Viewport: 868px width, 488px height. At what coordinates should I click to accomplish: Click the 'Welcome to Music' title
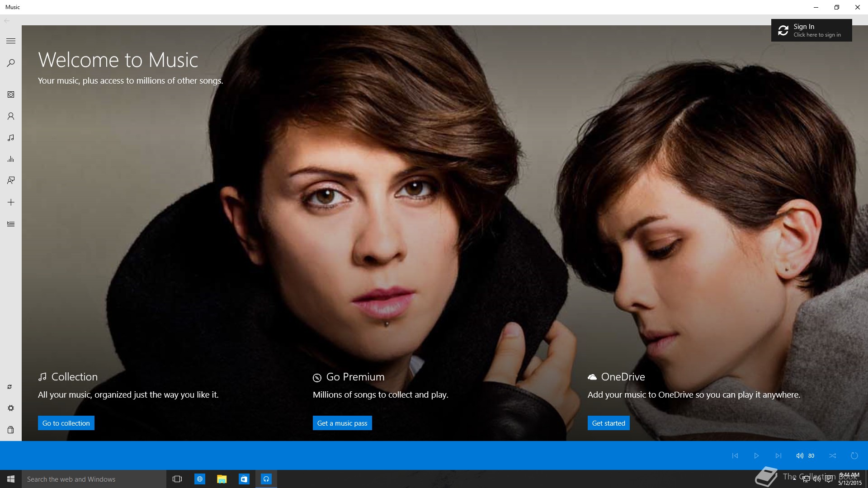pos(118,60)
